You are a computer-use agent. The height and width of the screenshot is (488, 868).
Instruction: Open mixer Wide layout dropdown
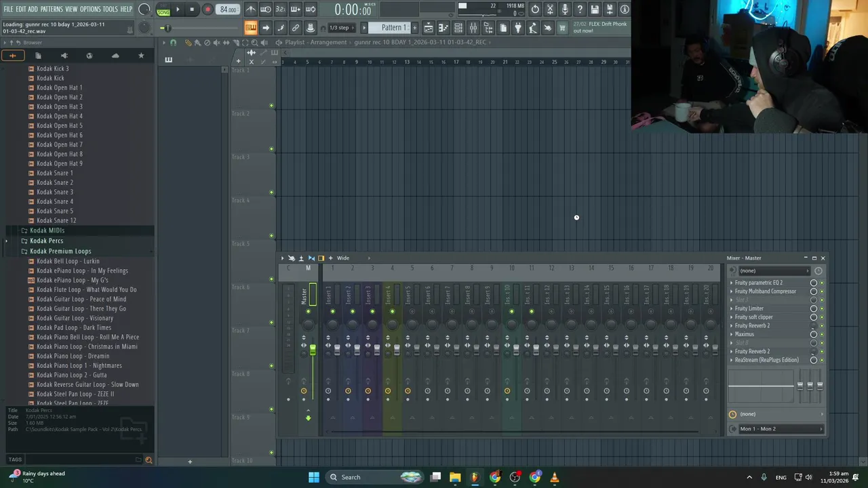click(x=356, y=258)
